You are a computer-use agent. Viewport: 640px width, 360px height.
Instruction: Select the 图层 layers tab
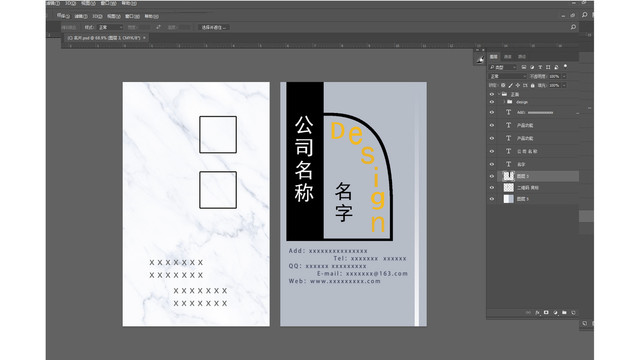[494, 57]
